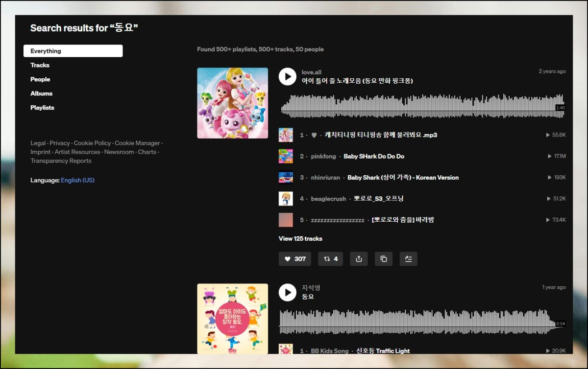Play Baby Shark (상어 가족) - Korean Version
Viewport: 588px width, 369px height.
(403, 178)
